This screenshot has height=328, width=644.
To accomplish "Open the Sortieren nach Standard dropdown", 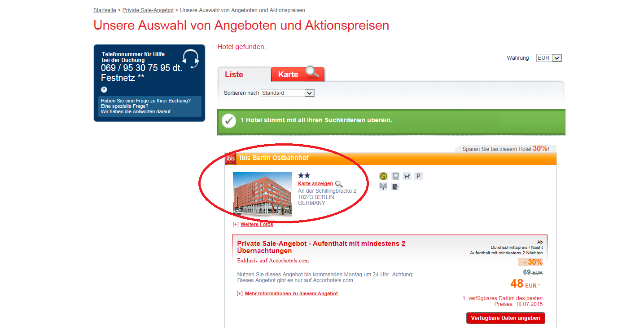I will pos(288,93).
